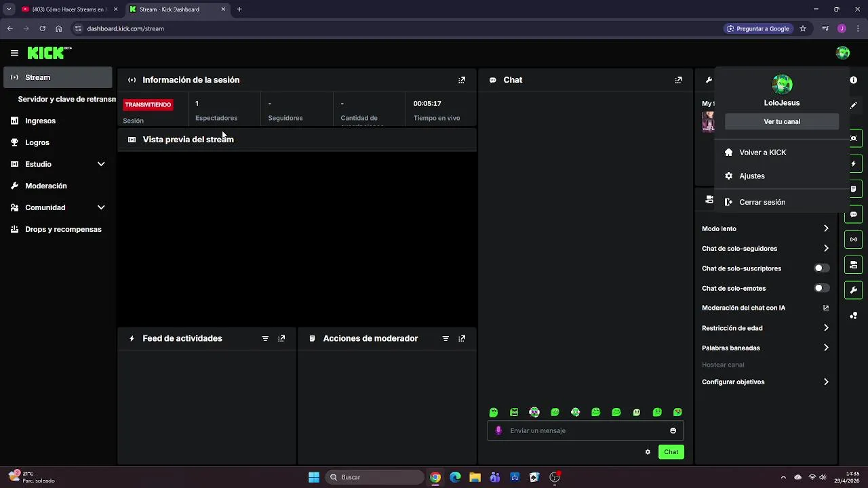The image size is (868, 488).
Task: Click the Windows taskbar Buscar search box
Action: (x=374, y=477)
